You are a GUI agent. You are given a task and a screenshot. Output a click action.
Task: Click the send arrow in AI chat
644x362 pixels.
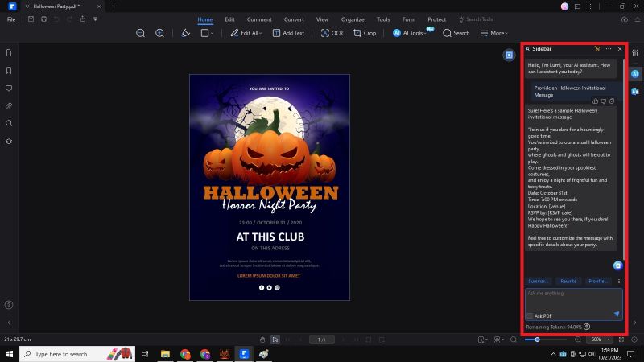click(x=617, y=314)
